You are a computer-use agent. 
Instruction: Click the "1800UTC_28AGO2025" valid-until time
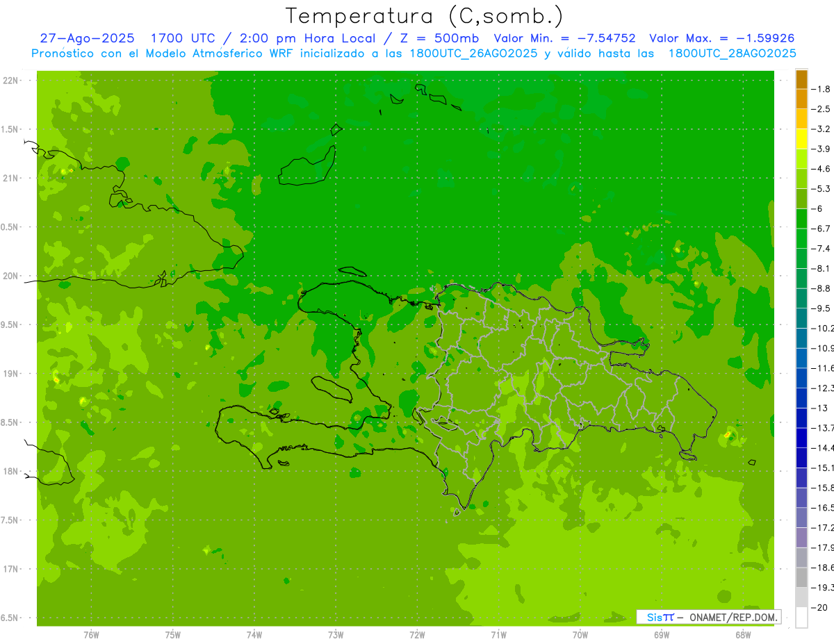point(733,53)
